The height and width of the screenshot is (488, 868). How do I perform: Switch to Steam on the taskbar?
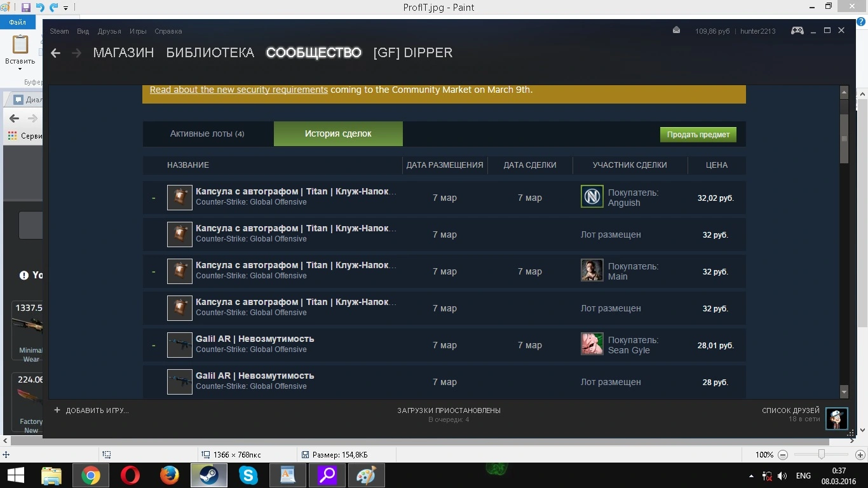pyautogui.click(x=209, y=475)
